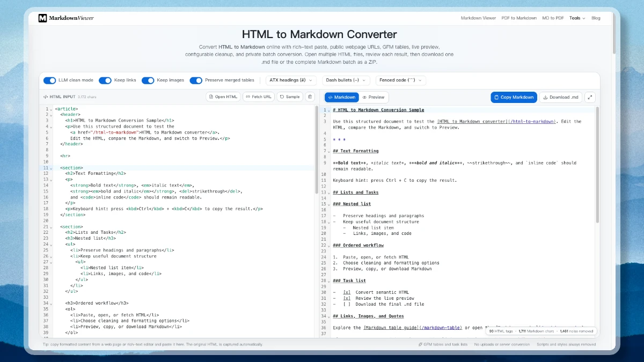Open Markdown Viewer nav link
The width and height of the screenshot is (644, 362).
click(x=478, y=18)
